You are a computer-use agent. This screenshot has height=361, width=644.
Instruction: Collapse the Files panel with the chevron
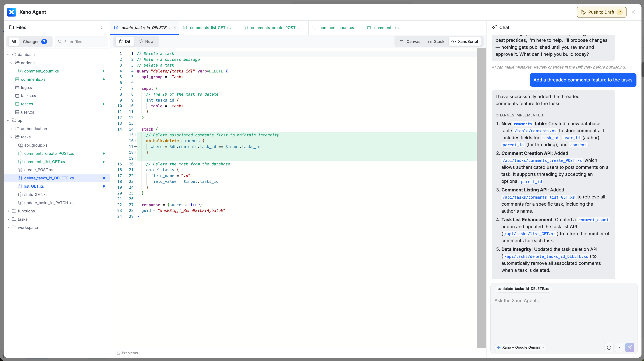pos(102,27)
